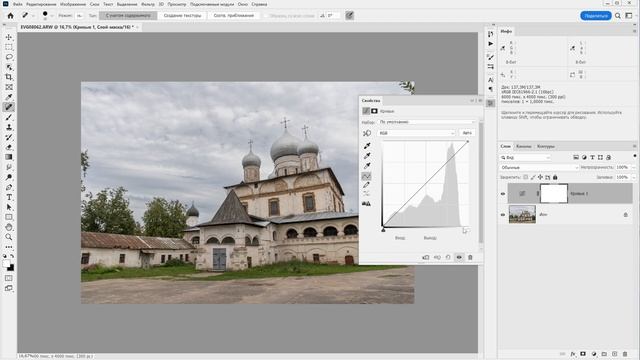Select the Object Selection tool
The image size is (640, 360).
point(9,67)
